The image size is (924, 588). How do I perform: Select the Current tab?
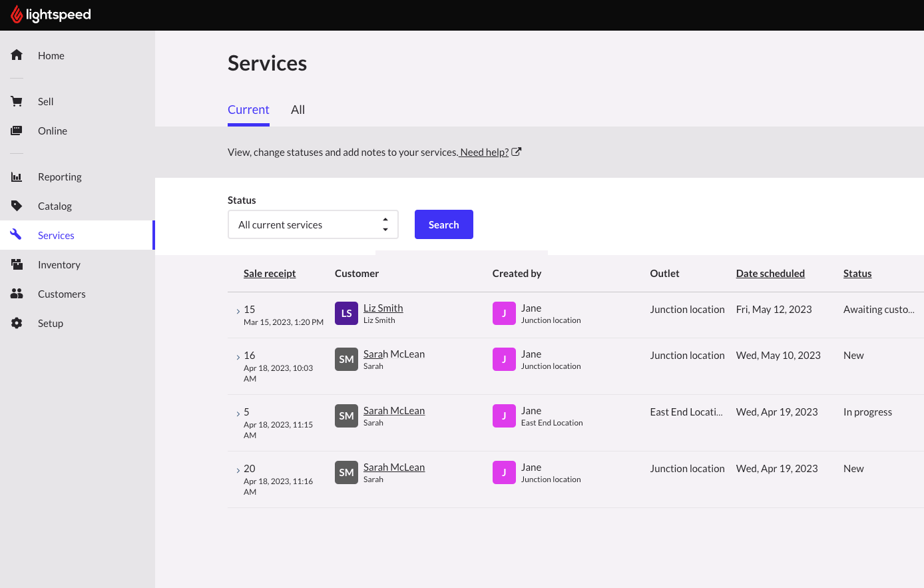click(248, 110)
